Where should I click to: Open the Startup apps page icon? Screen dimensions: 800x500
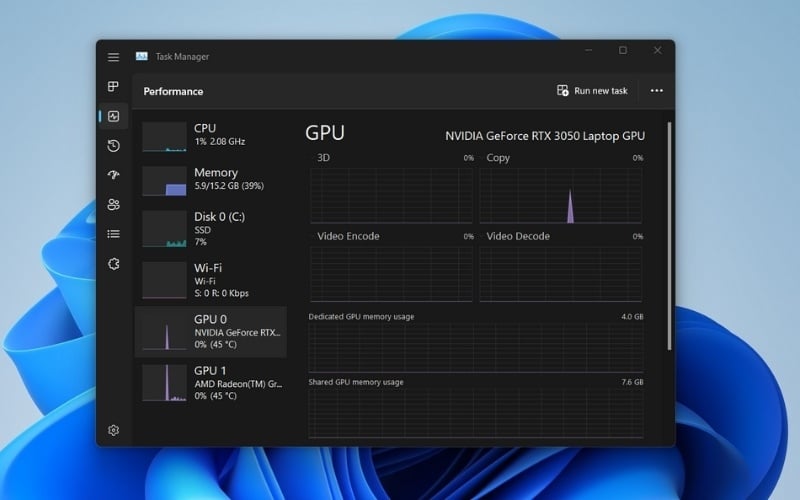tap(113, 175)
